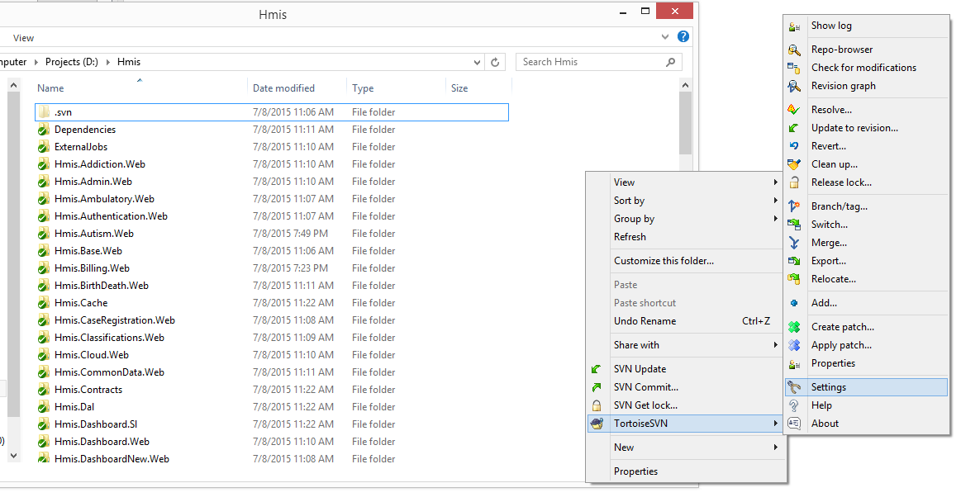Select Settings in the TortoiseSVN submenu
980x502 pixels.
click(x=828, y=387)
